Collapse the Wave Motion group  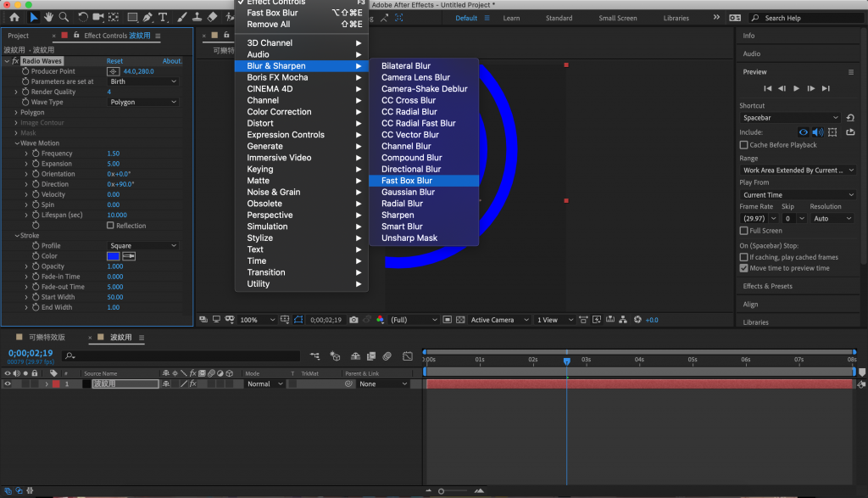point(17,143)
